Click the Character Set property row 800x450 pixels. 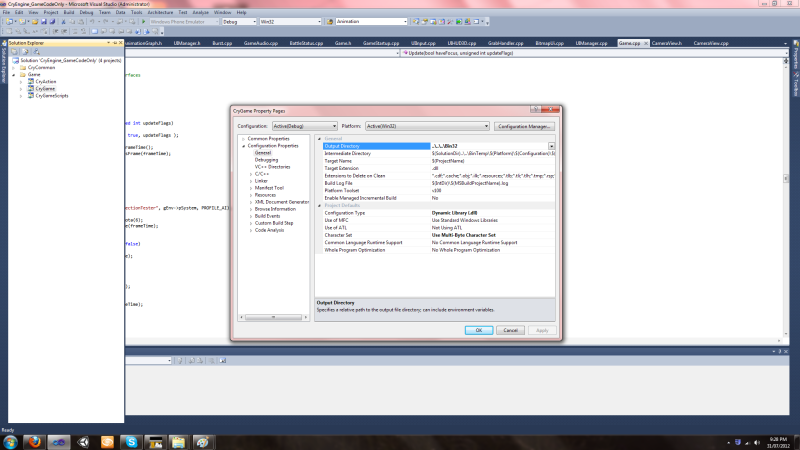click(x=439, y=235)
